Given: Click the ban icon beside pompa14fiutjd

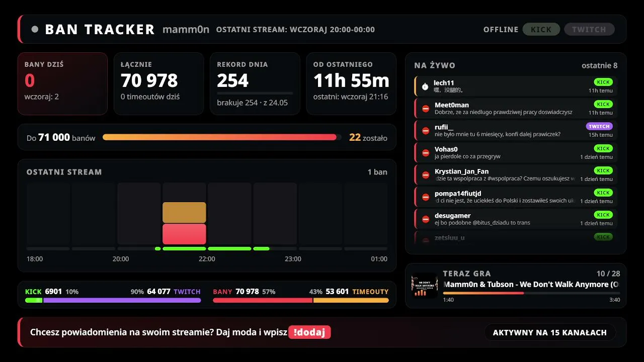Looking at the screenshot, I should pyautogui.click(x=426, y=197).
